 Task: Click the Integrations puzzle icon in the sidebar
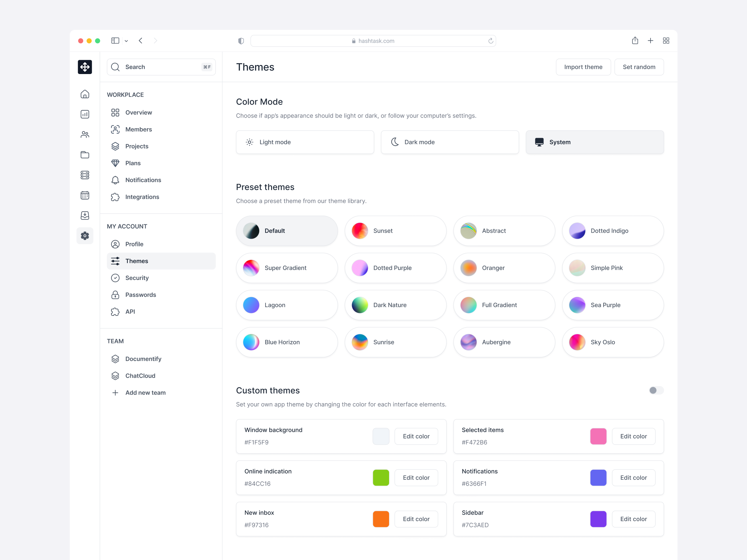pyautogui.click(x=115, y=197)
